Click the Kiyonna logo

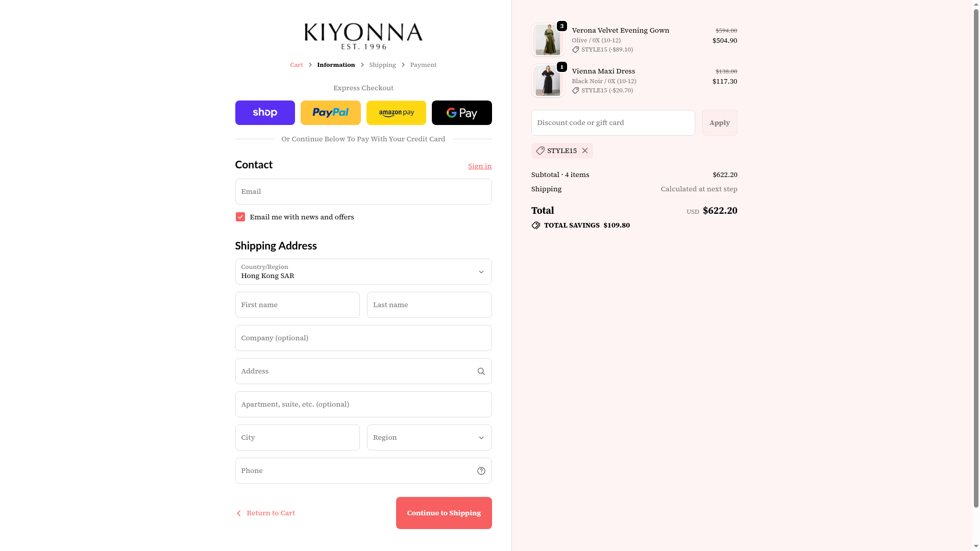(x=363, y=36)
